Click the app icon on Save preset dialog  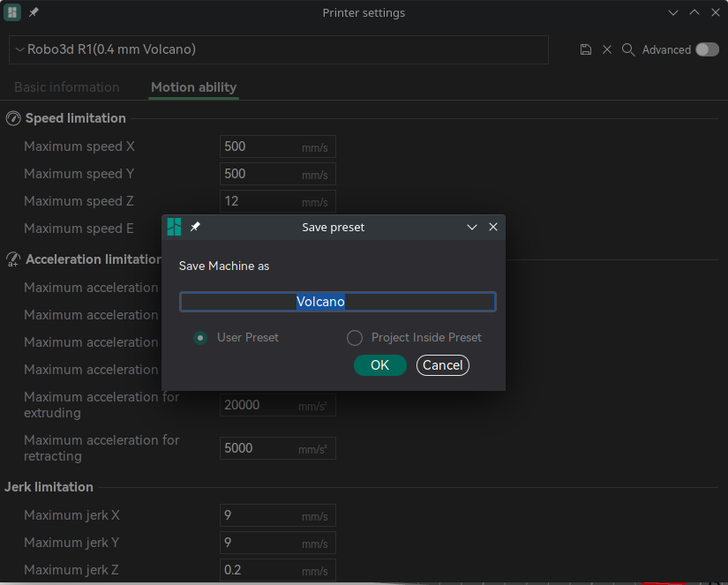174,227
